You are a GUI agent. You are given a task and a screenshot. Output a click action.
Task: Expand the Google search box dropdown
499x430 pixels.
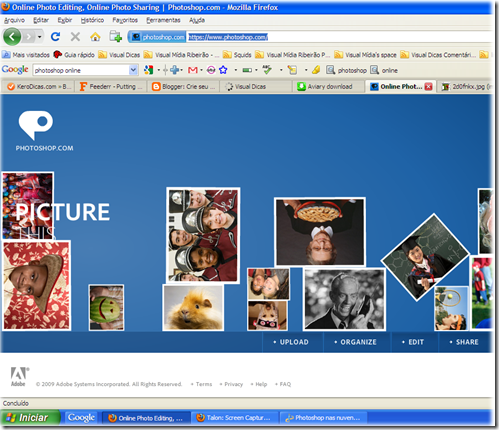(x=133, y=70)
